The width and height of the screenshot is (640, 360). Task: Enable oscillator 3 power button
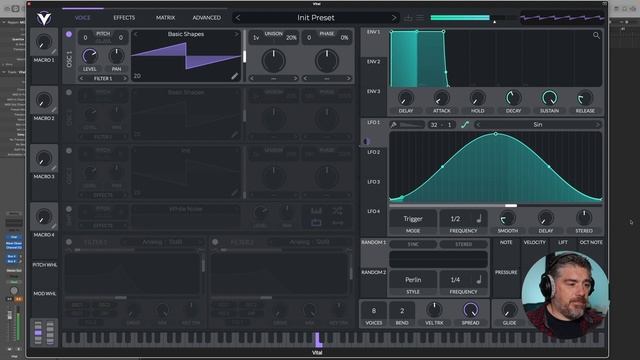[x=69, y=151]
